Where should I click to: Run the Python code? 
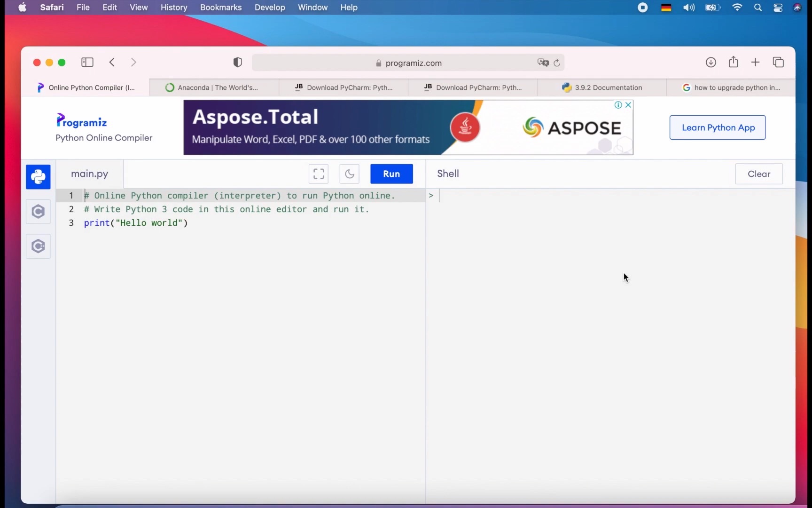391,174
